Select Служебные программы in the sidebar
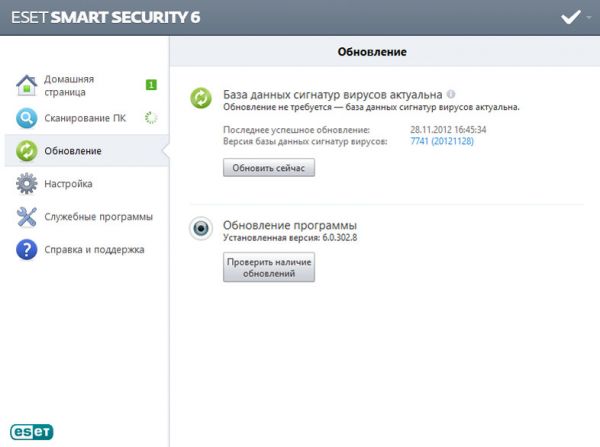Screen dimensions: 600x447 98,217
